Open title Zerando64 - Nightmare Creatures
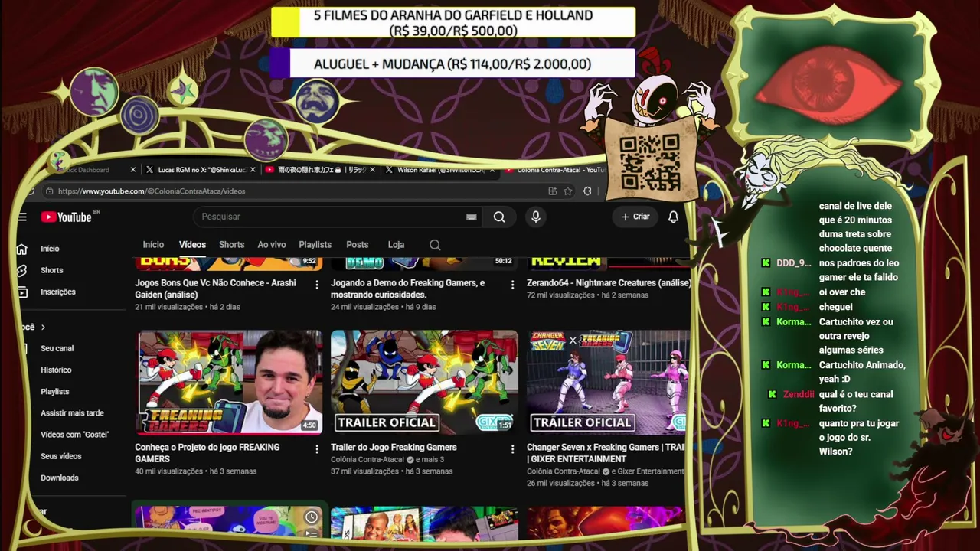 click(609, 283)
